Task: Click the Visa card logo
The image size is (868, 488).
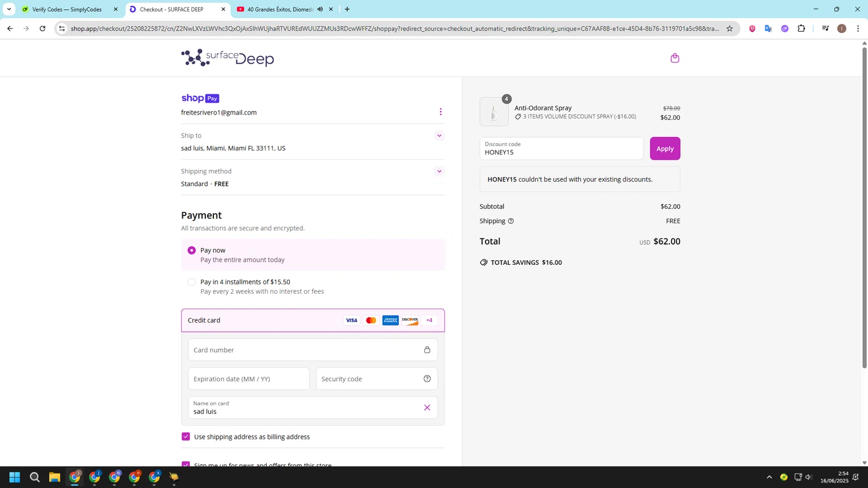Action: pos(351,320)
